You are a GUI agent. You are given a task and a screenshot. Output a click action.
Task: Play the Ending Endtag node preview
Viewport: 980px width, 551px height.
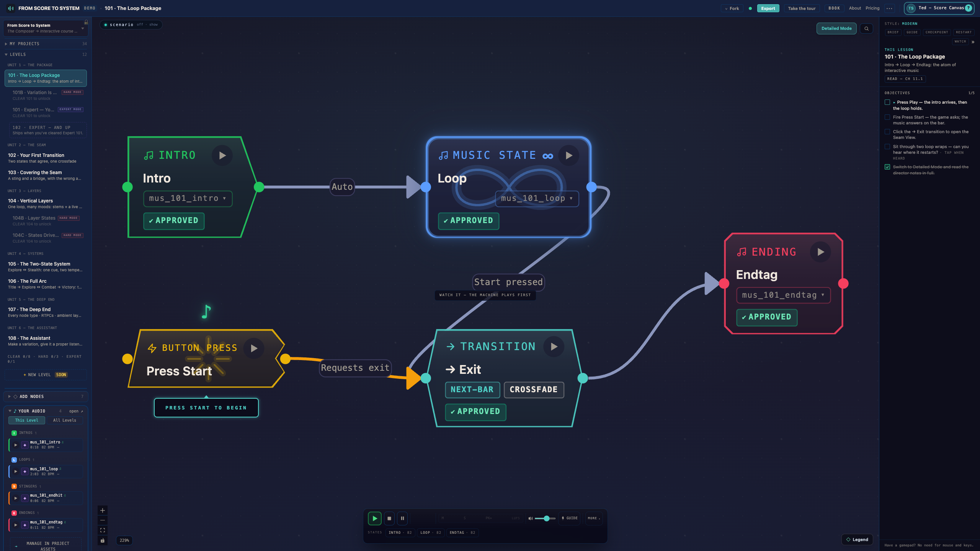820,252
